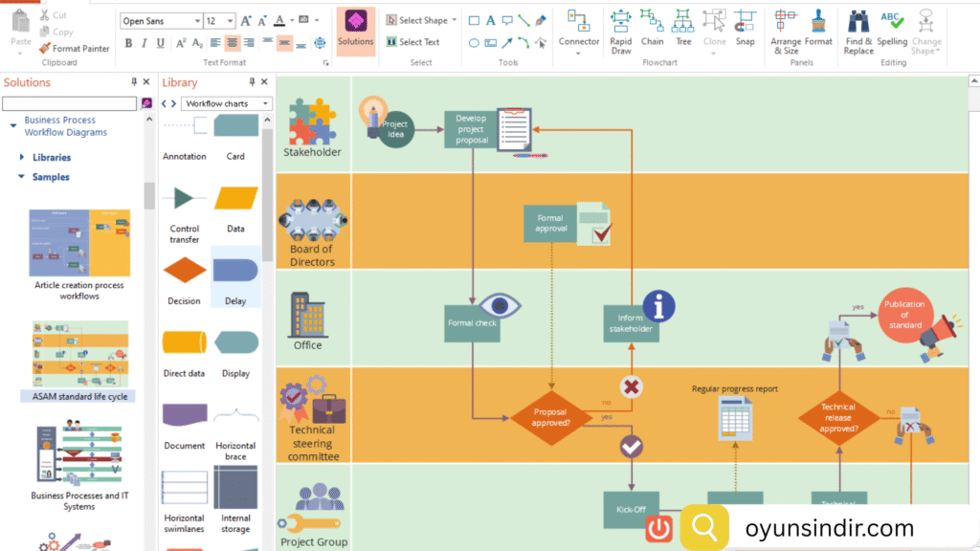Image resolution: width=980 pixels, height=551 pixels.
Task: Toggle bold text formatting
Action: tap(128, 43)
